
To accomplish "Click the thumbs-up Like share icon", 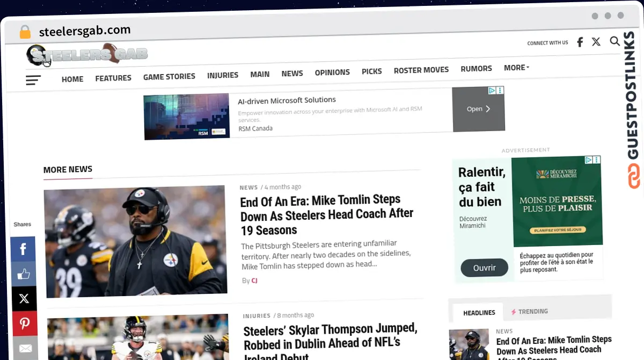I will pos(24,274).
